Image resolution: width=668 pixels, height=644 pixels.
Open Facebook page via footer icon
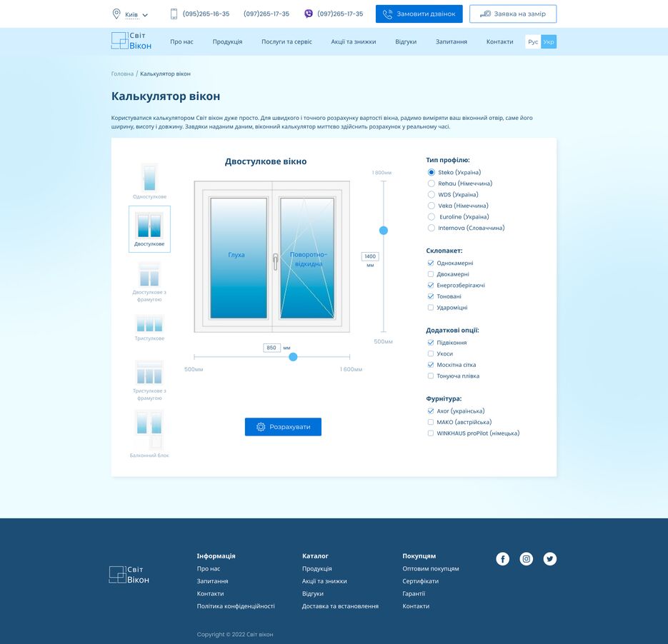pos(503,558)
